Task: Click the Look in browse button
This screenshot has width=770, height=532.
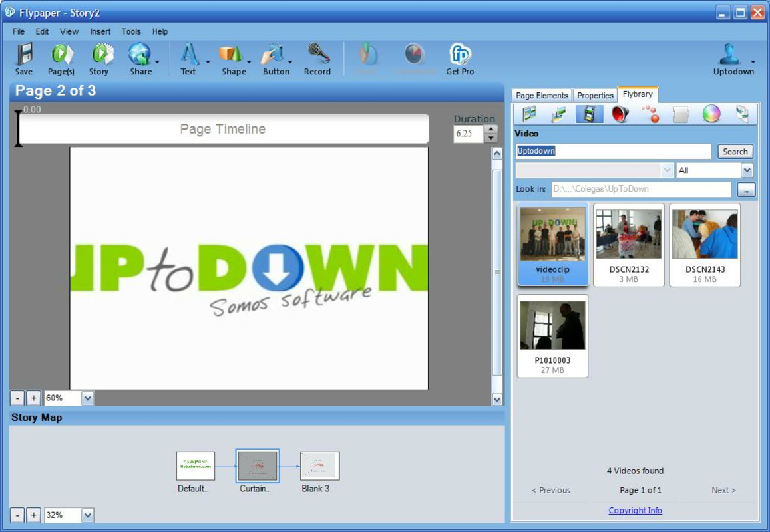Action: 746,190
